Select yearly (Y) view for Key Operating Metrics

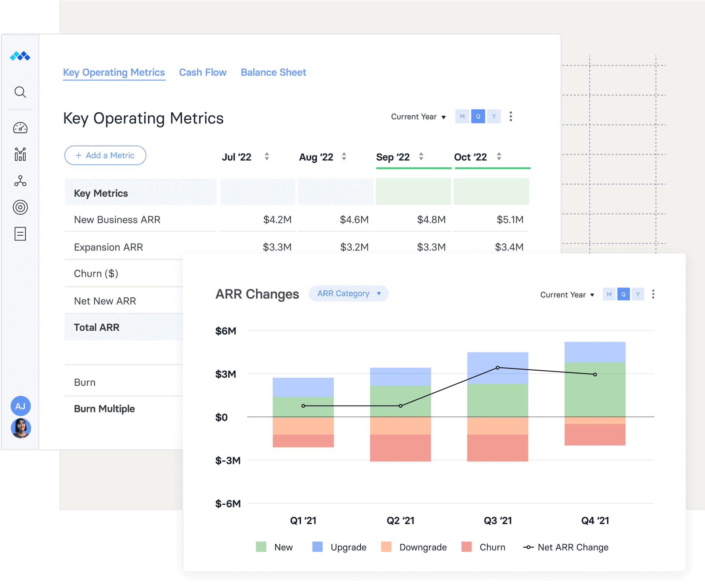[494, 116]
